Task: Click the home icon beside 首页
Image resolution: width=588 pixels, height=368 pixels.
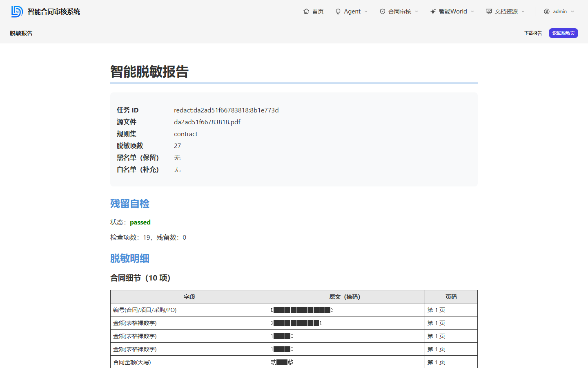Action: point(306,11)
